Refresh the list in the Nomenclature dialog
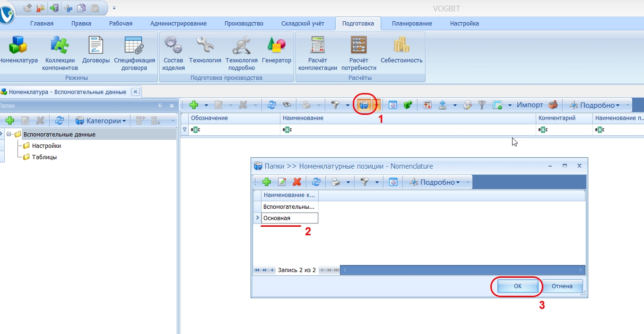644x334 pixels. click(x=316, y=182)
